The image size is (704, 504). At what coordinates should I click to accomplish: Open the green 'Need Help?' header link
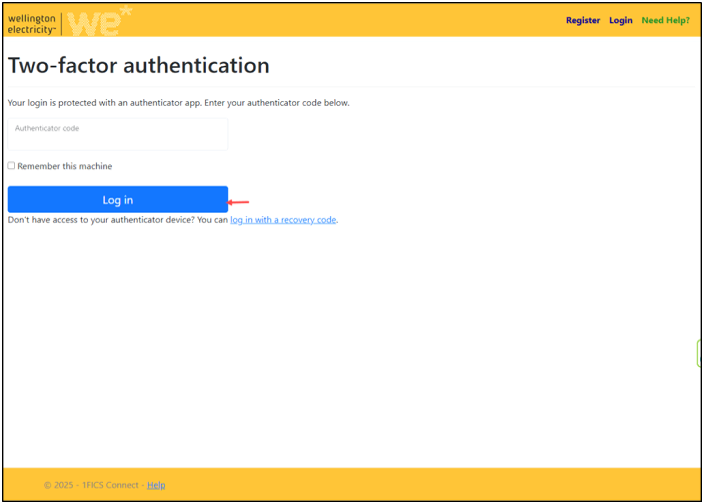click(x=665, y=20)
